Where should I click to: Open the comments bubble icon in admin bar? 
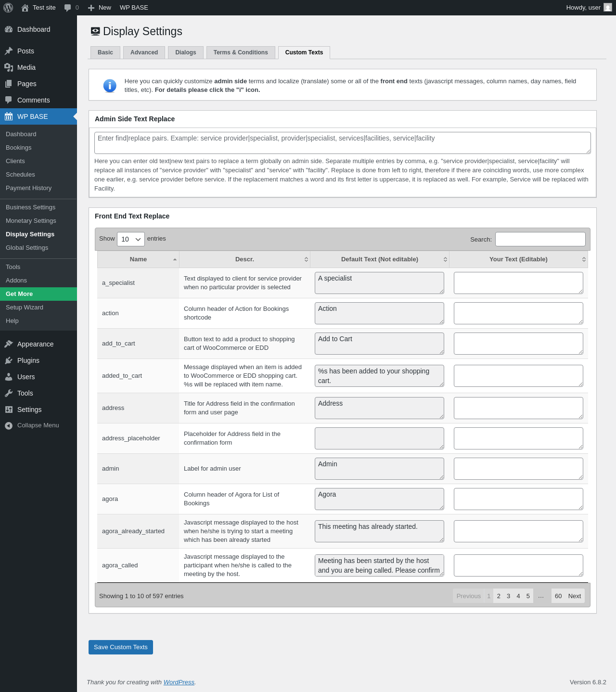(67, 8)
